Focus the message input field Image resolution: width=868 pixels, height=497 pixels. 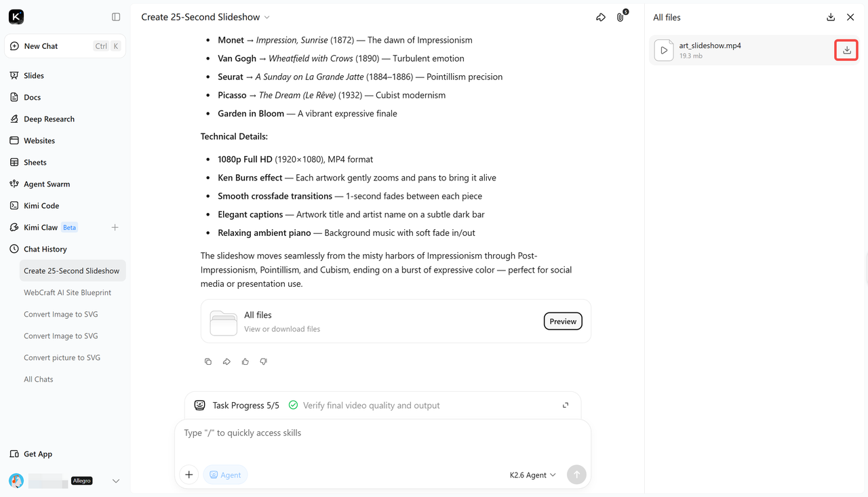[x=382, y=441]
